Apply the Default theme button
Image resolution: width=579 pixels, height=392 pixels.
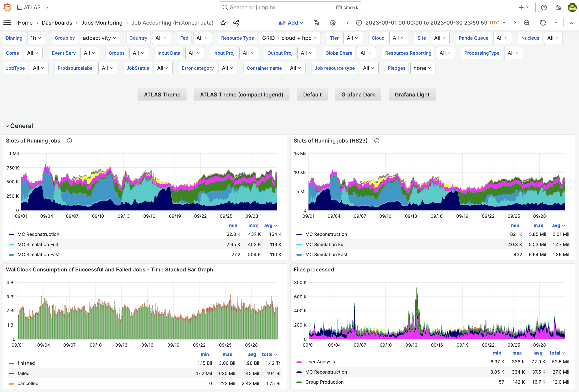312,95
